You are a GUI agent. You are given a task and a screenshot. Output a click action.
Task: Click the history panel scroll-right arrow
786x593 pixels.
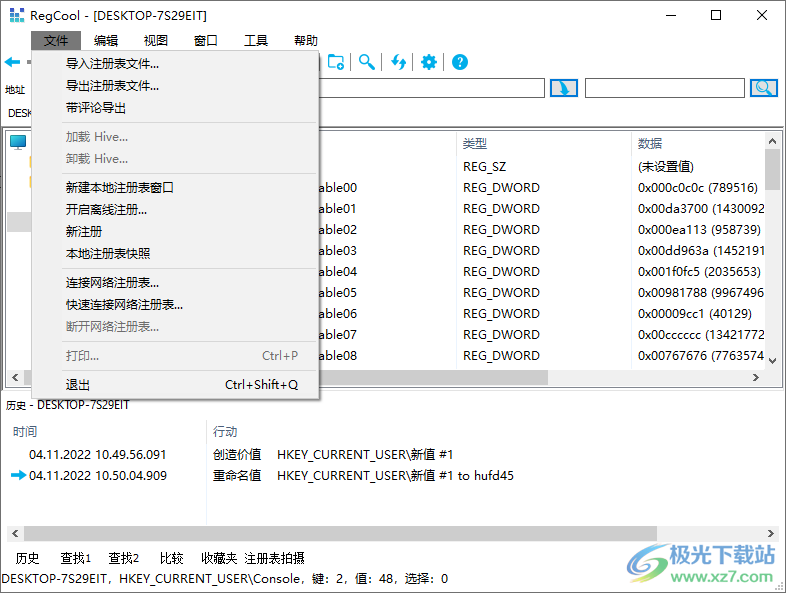coord(771,533)
